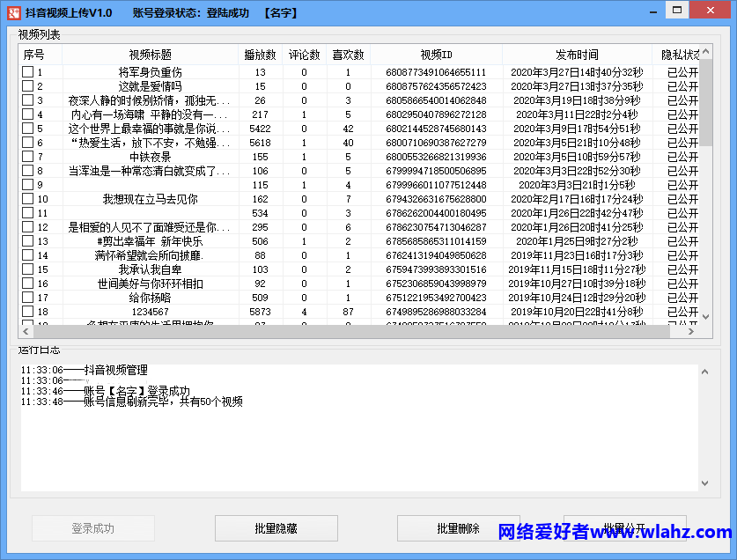Click publish time 2020年3月9日17时54分51秒
The width and height of the screenshot is (737, 560).
point(578,129)
